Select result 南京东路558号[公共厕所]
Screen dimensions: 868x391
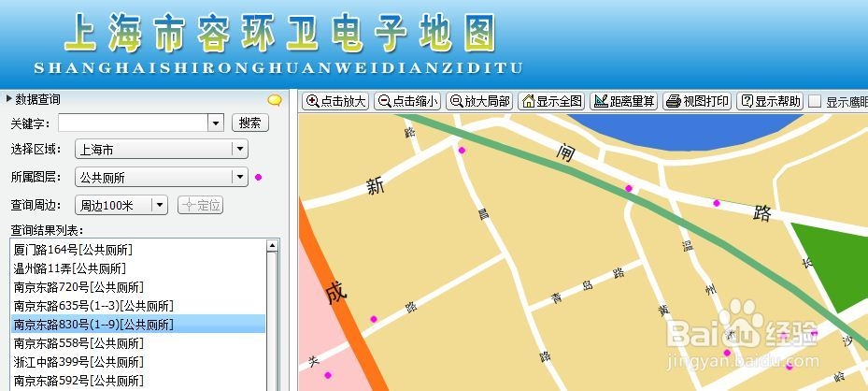[138, 343]
